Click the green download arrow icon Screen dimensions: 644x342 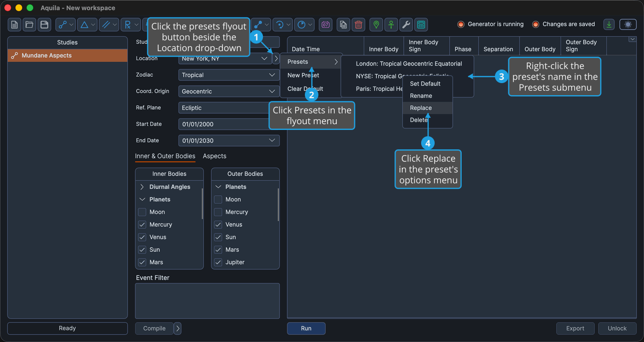tap(609, 25)
